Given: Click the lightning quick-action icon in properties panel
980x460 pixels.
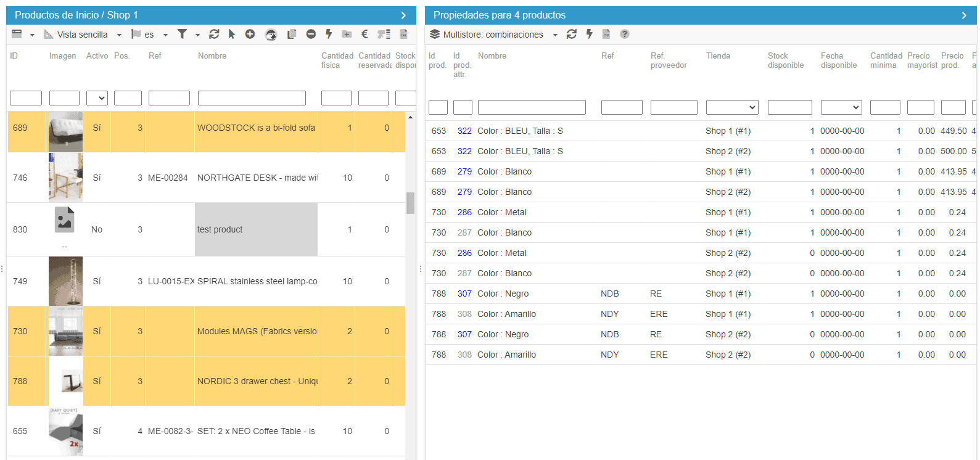Looking at the screenshot, I should pyautogui.click(x=590, y=35).
